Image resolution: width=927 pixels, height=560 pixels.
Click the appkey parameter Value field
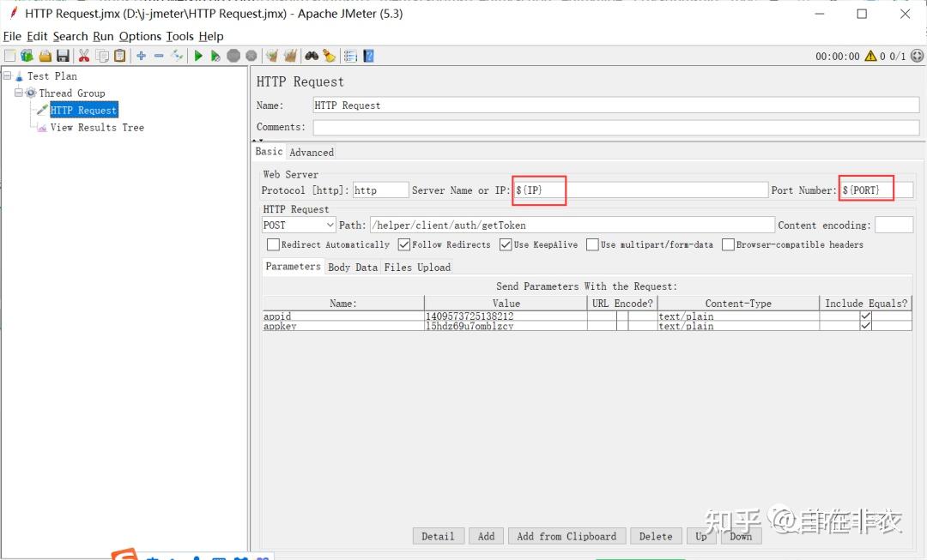506,326
